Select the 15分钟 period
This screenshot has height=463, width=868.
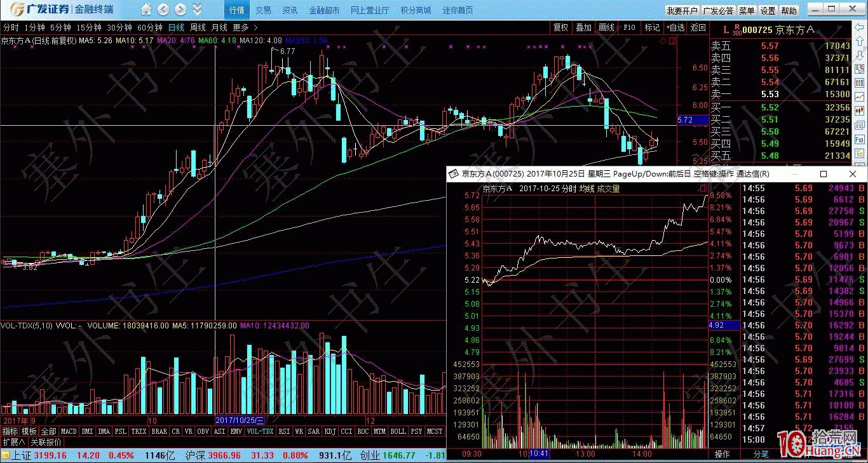click(x=88, y=27)
